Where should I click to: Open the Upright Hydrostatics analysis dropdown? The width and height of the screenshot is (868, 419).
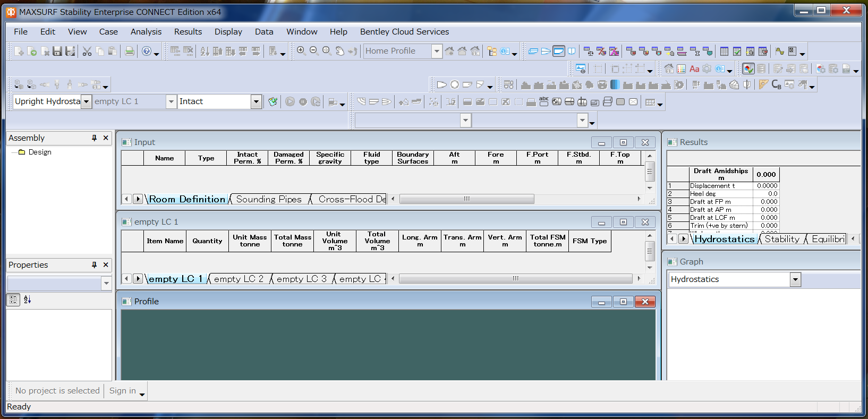pos(86,101)
